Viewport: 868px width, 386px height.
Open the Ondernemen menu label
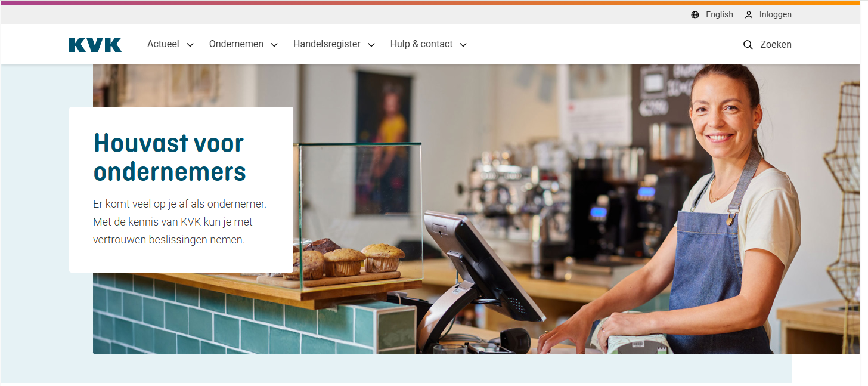pos(236,44)
